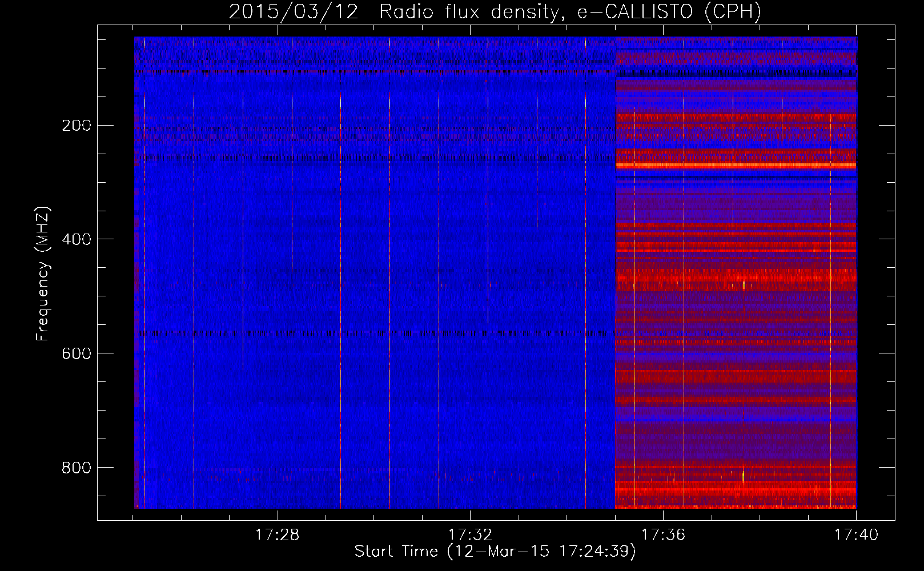This screenshot has height=571, width=924.
Task: Click the '800' frequency tick label
Action: click(x=77, y=468)
